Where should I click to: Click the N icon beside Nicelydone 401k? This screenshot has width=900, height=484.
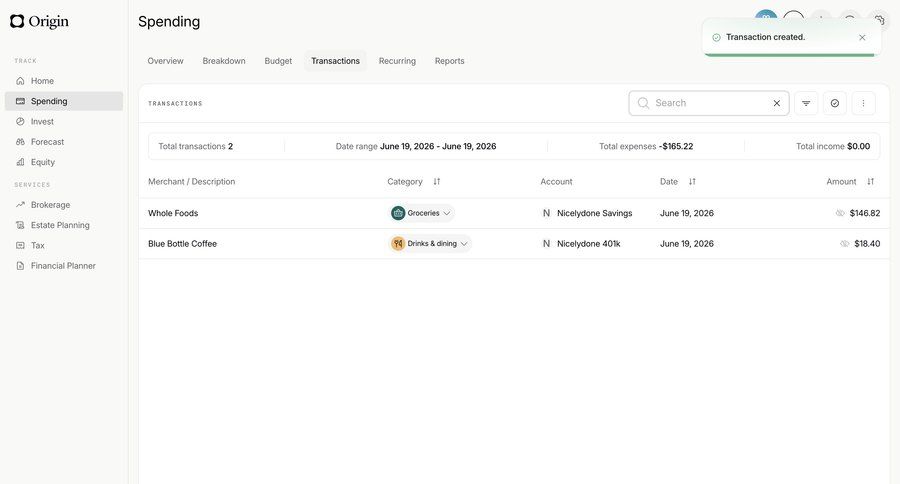point(546,243)
